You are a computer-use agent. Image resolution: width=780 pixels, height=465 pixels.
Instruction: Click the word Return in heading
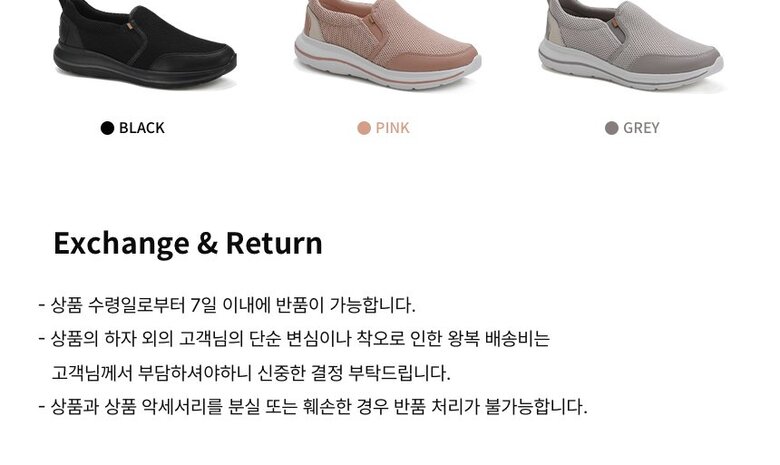pyautogui.click(x=274, y=243)
